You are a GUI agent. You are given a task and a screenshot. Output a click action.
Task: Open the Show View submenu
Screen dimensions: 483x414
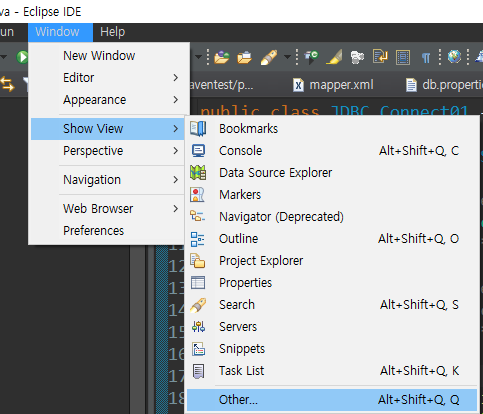click(x=107, y=129)
